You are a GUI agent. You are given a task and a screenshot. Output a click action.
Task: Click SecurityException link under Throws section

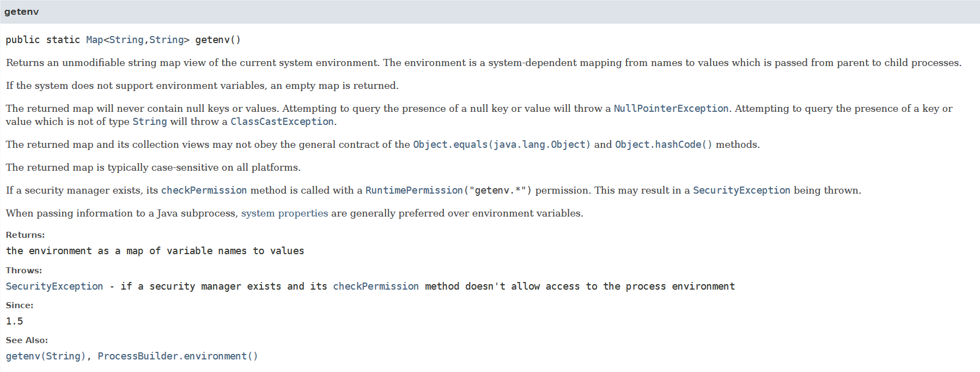pyautogui.click(x=54, y=286)
